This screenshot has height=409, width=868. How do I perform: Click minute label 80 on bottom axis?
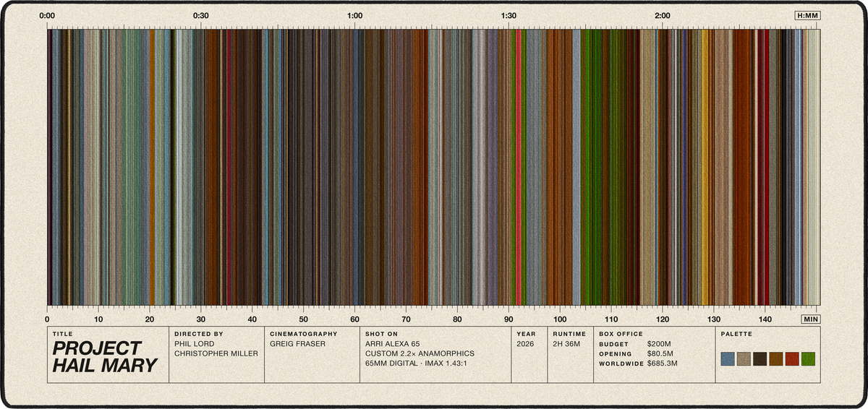pyautogui.click(x=457, y=319)
